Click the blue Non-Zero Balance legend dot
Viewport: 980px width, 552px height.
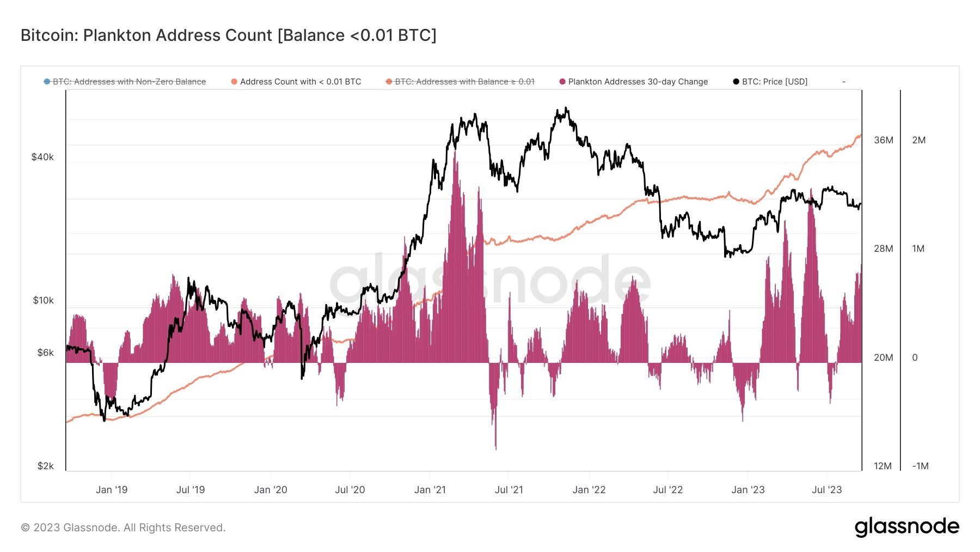coord(47,82)
